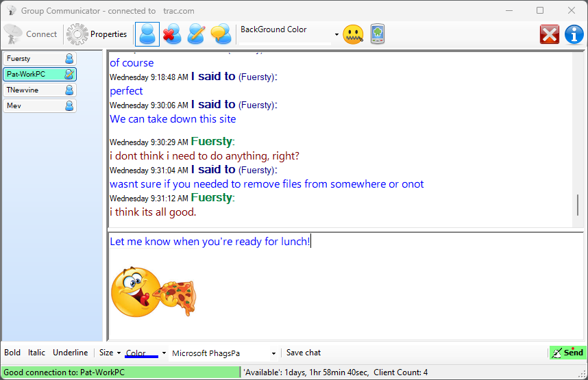Screen dimensions: 588x380
Task: Click the blue info icon
Action: 574,34
